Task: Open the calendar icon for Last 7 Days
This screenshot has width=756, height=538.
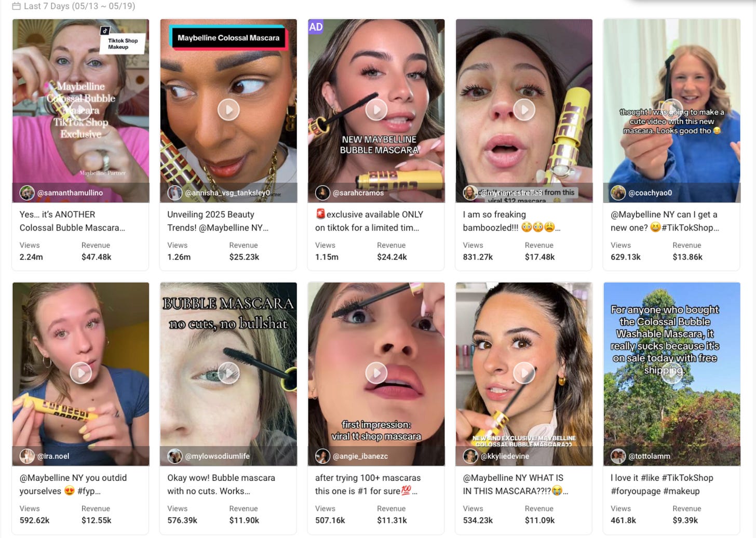Action: tap(17, 6)
